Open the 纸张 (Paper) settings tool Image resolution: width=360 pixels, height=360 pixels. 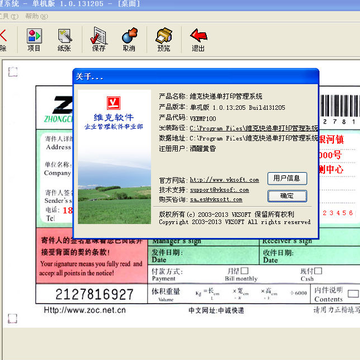click(x=64, y=40)
